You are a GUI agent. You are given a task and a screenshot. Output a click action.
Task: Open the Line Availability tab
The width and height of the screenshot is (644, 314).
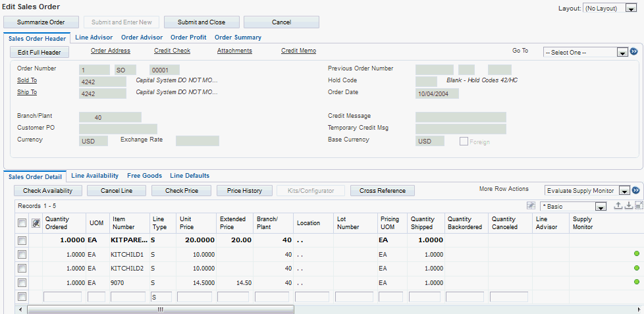tap(95, 176)
